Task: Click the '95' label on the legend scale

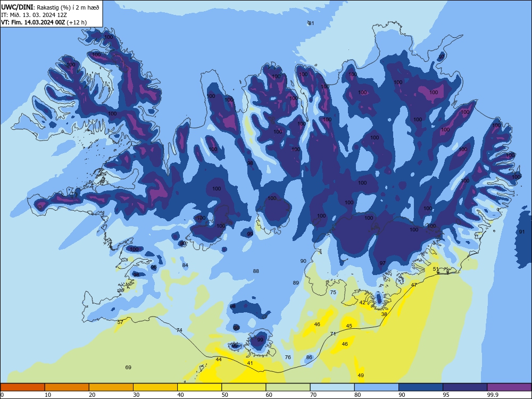Action: [446, 395]
